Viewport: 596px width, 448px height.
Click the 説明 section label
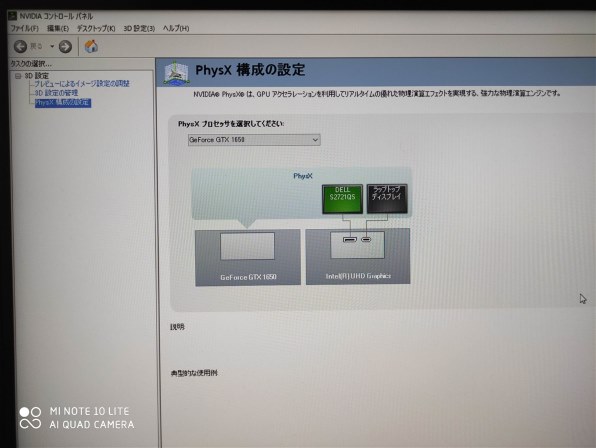177,327
